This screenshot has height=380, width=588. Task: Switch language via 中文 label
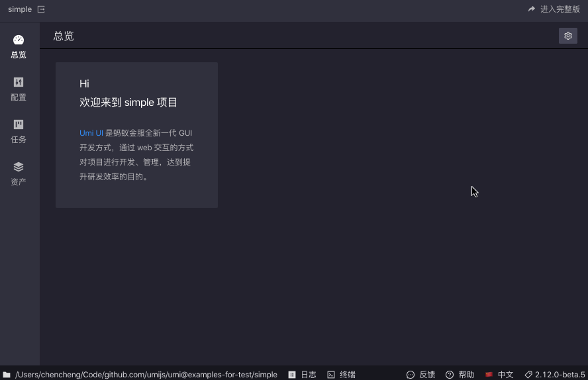click(505, 375)
